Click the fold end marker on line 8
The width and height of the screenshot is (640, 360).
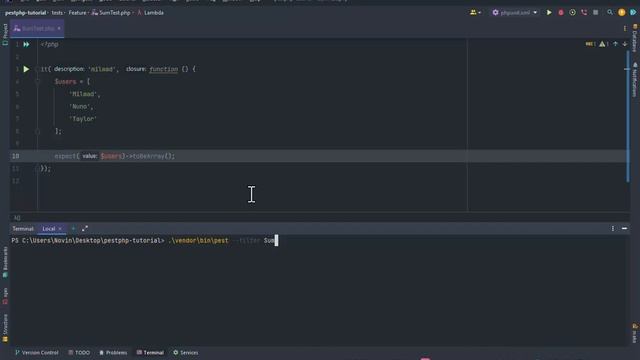point(37,131)
